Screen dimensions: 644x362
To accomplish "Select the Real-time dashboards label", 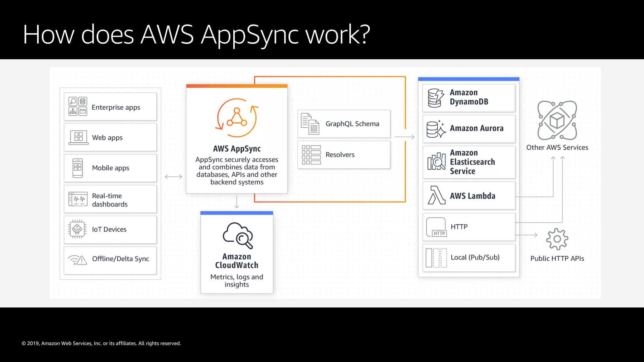I will click(x=110, y=200).
